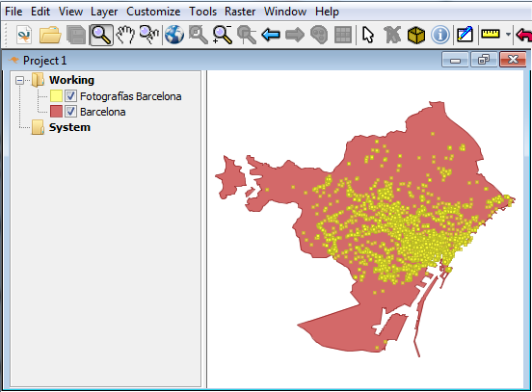This screenshot has width=532, height=392.
Task: Click the globe full-extent icon
Action: tap(174, 35)
